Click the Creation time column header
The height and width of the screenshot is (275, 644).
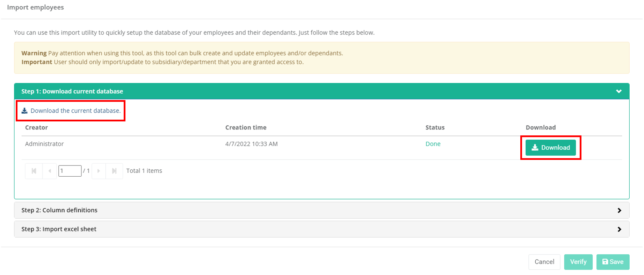[x=246, y=128]
